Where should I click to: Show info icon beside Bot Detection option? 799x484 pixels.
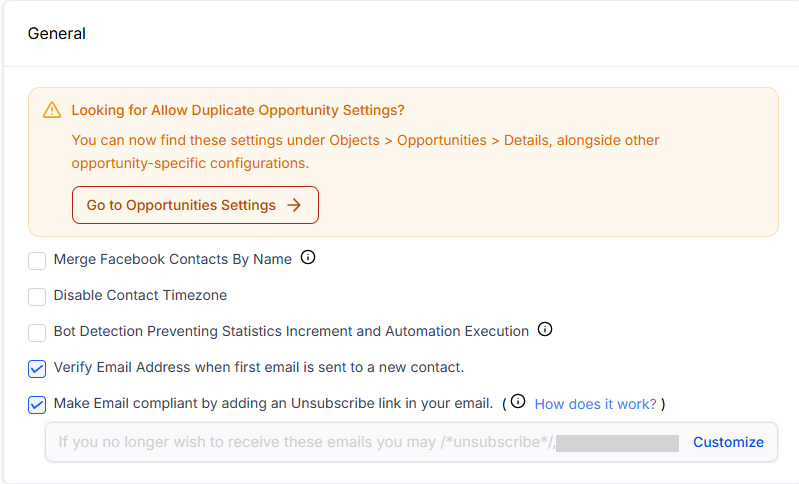click(x=545, y=330)
